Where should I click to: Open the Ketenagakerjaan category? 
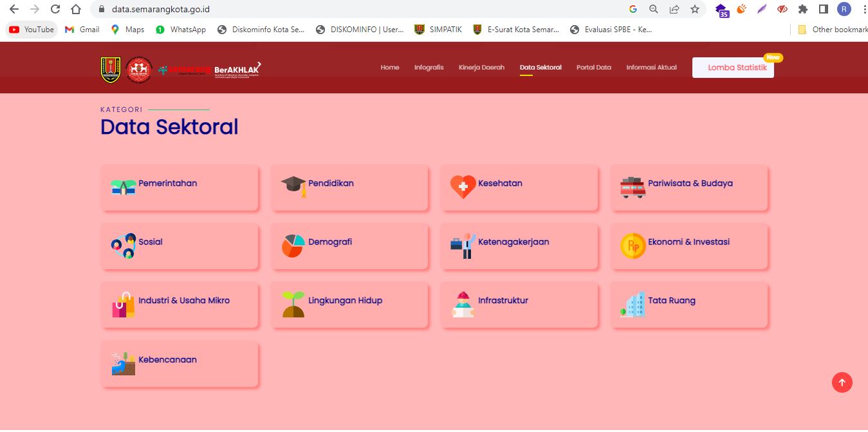519,246
